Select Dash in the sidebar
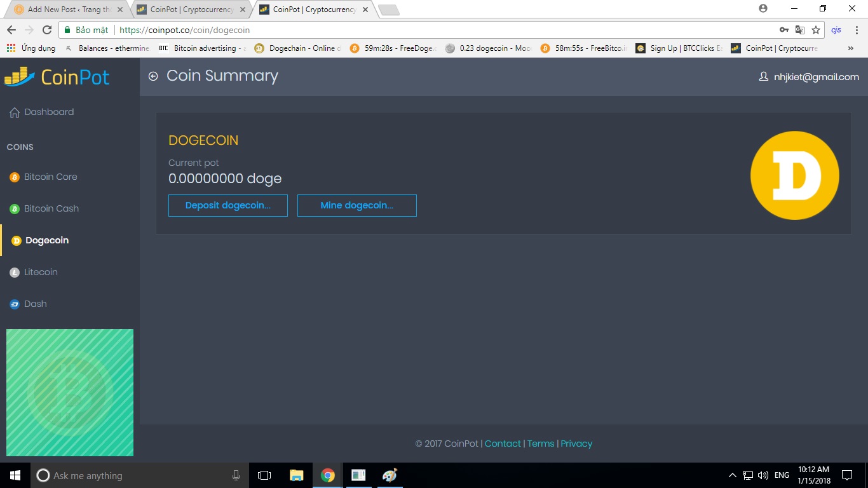Screen dimensions: 868x488 (28, 304)
